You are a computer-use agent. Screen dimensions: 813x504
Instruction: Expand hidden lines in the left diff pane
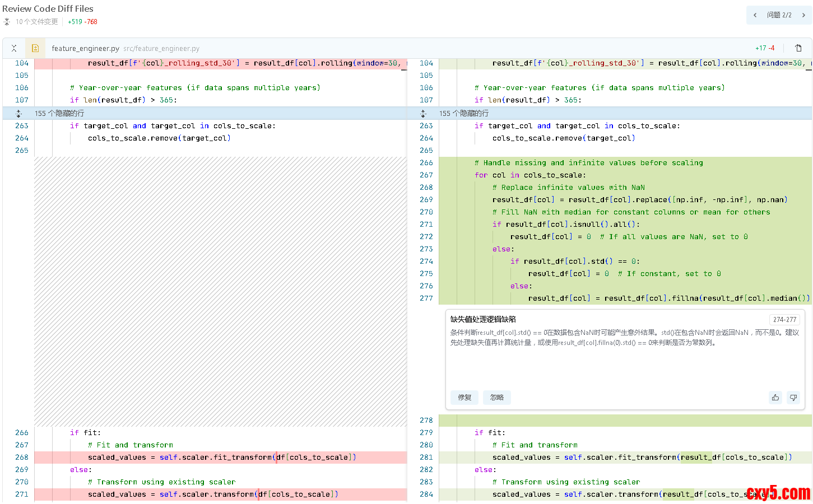coord(18,113)
